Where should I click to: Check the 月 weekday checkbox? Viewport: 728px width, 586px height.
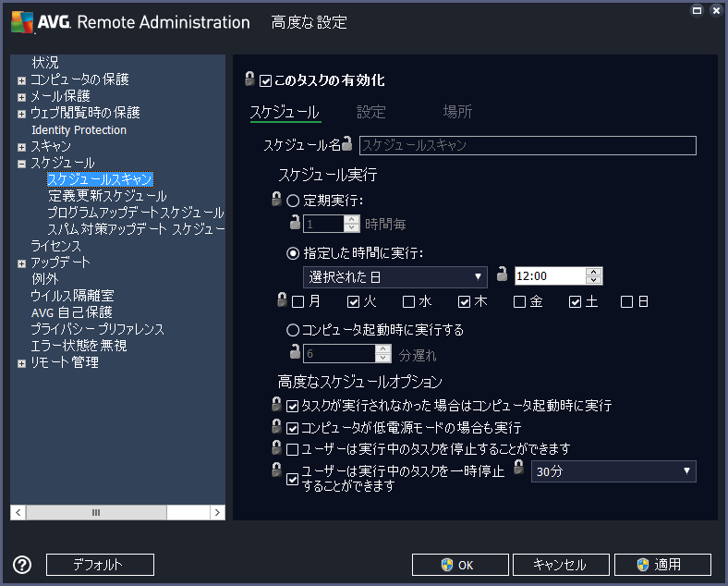tap(297, 302)
